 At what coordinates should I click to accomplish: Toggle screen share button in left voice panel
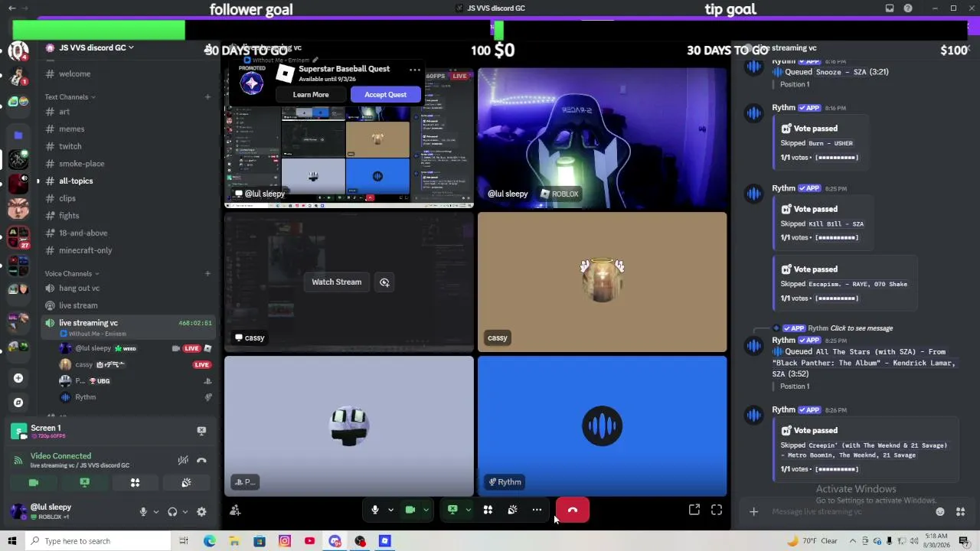click(x=84, y=482)
